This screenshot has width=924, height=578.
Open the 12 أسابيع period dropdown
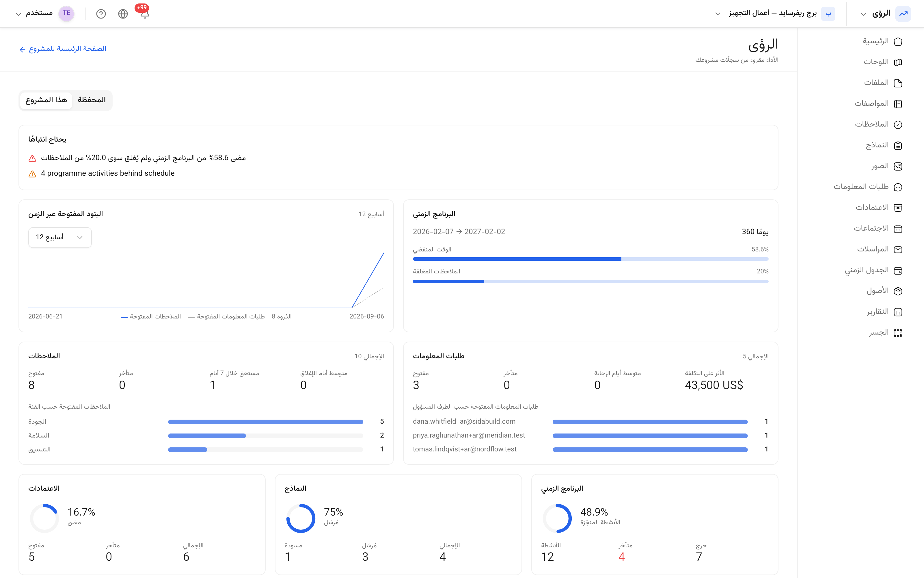pos(60,237)
